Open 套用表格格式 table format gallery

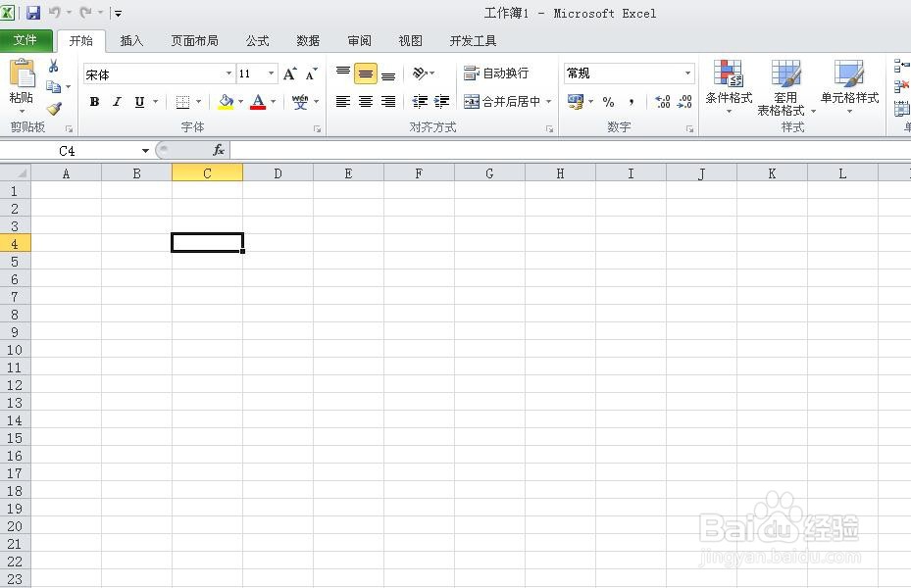[785, 87]
